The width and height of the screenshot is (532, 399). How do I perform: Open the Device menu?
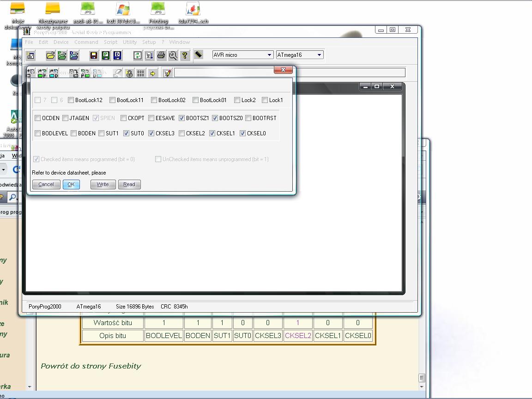click(x=61, y=42)
